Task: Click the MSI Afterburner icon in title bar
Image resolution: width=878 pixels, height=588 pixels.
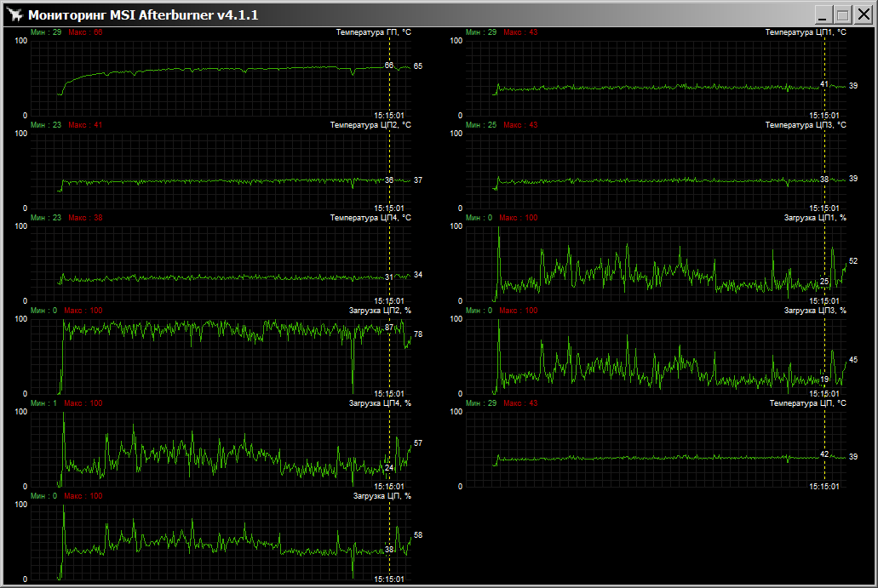Action: click(15, 14)
